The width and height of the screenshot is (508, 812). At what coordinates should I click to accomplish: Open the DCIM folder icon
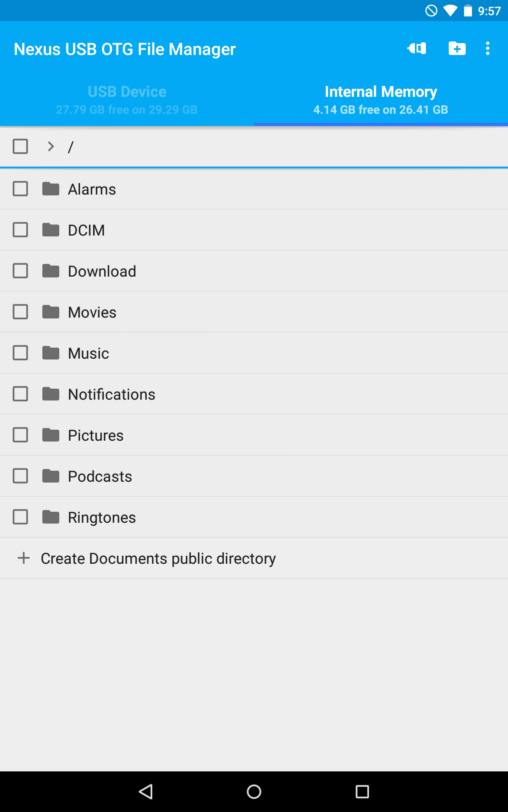(51, 230)
